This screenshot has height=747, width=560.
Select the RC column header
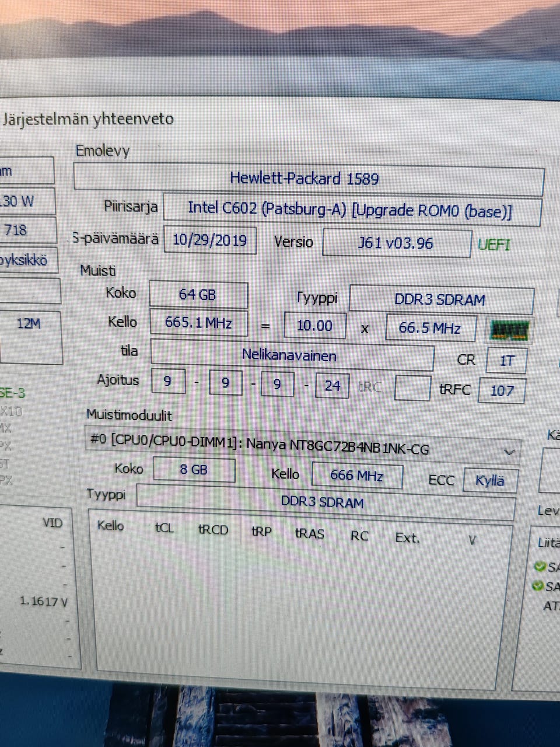(x=359, y=536)
